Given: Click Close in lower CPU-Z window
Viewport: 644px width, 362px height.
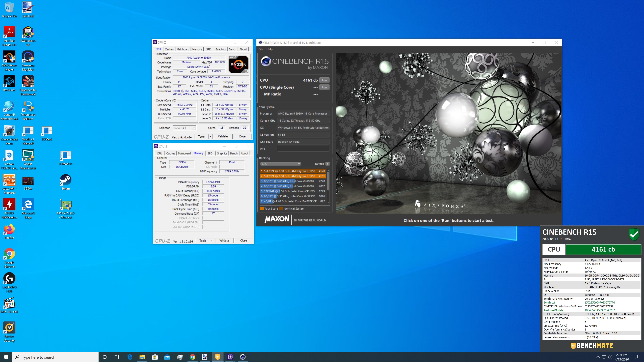Looking at the screenshot, I should tap(244, 240).
